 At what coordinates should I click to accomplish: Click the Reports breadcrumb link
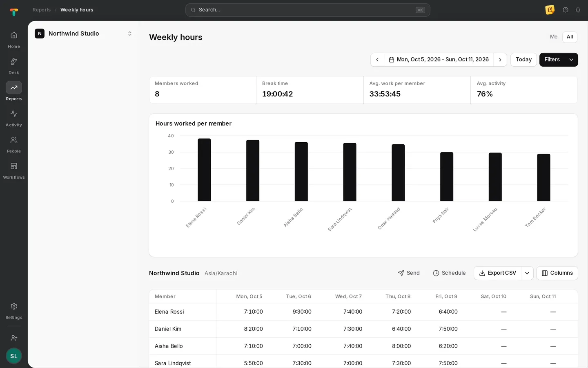coord(42,10)
